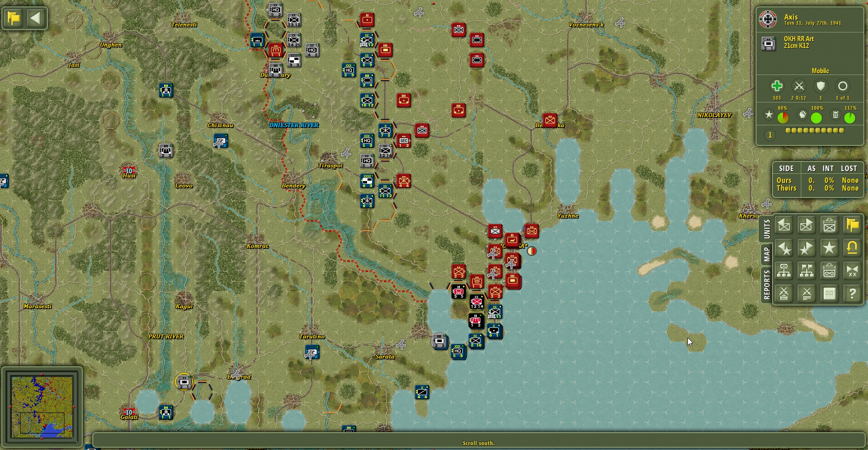Click the yellow unit strength squares bar
Viewport: 868px width, 450px height.
815,131
